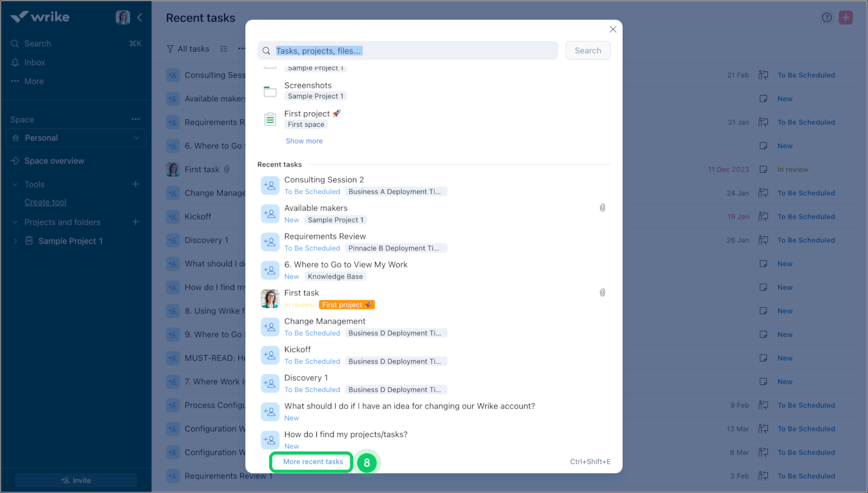Click the paperclip icon on First task row
The width and height of the screenshot is (868, 493).
click(602, 292)
